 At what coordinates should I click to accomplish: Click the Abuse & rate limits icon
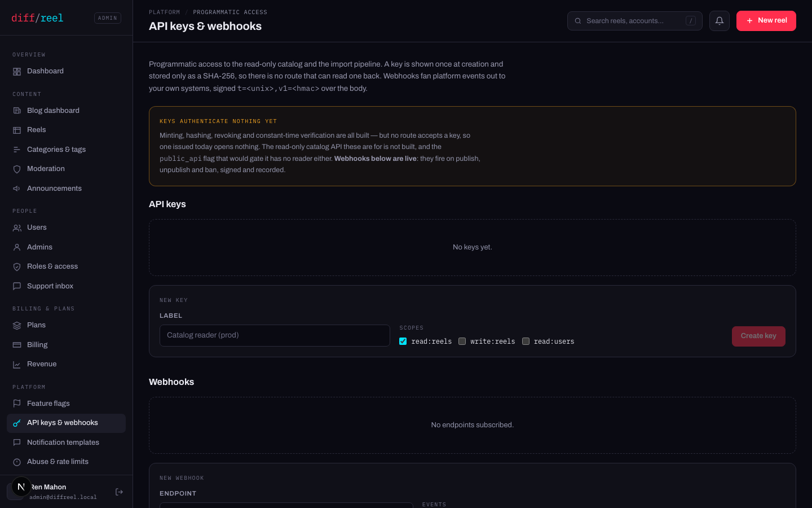pos(17,462)
